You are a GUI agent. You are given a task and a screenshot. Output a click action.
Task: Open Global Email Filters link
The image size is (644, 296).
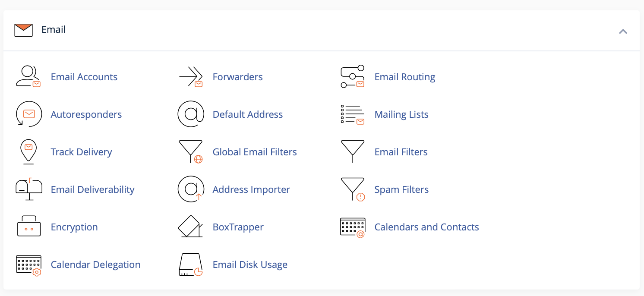[x=255, y=152]
